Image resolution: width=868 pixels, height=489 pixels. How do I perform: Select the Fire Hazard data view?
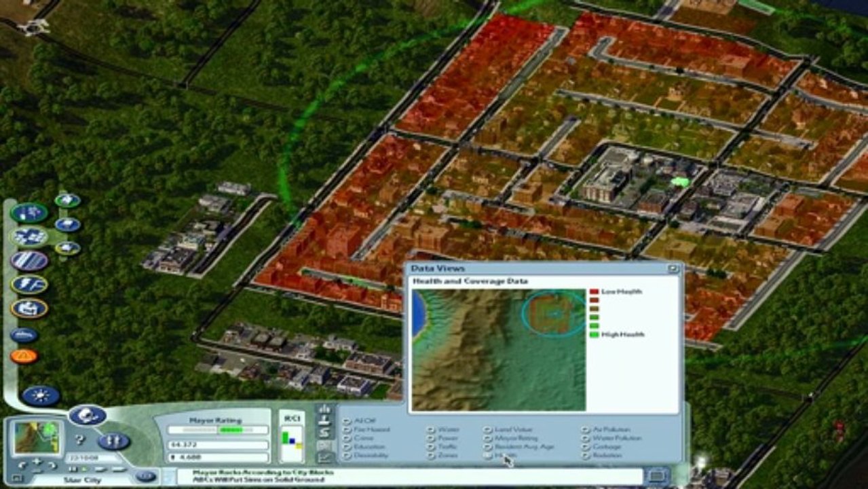[366, 430]
